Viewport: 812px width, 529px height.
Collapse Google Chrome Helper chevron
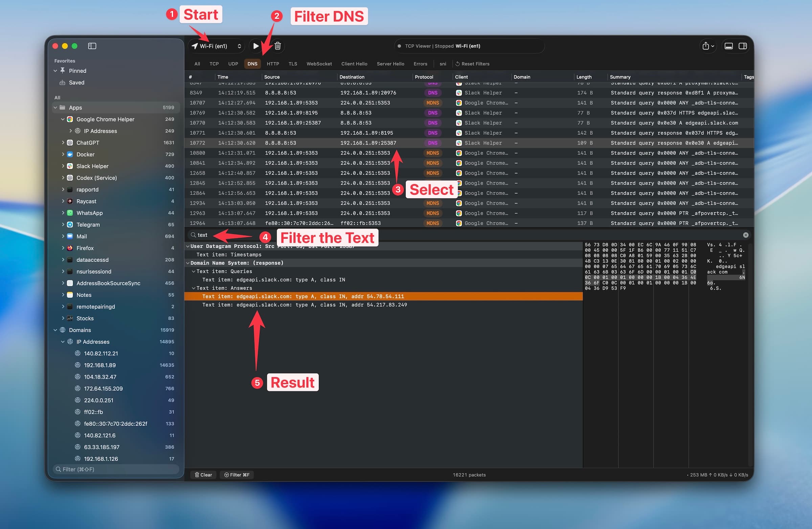click(x=63, y=119)
